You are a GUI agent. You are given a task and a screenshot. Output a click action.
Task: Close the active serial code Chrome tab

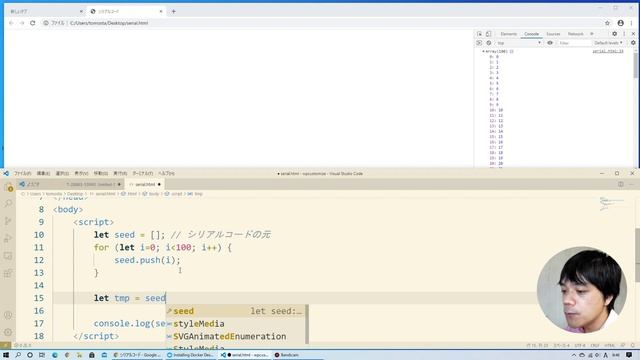(161, 11)
